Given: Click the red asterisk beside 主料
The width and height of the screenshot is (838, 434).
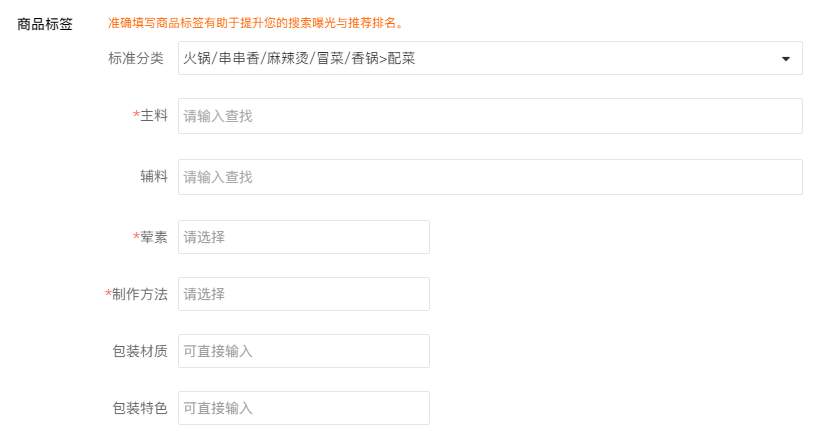Looking at the screenshot, I should (x=136, y=115).
